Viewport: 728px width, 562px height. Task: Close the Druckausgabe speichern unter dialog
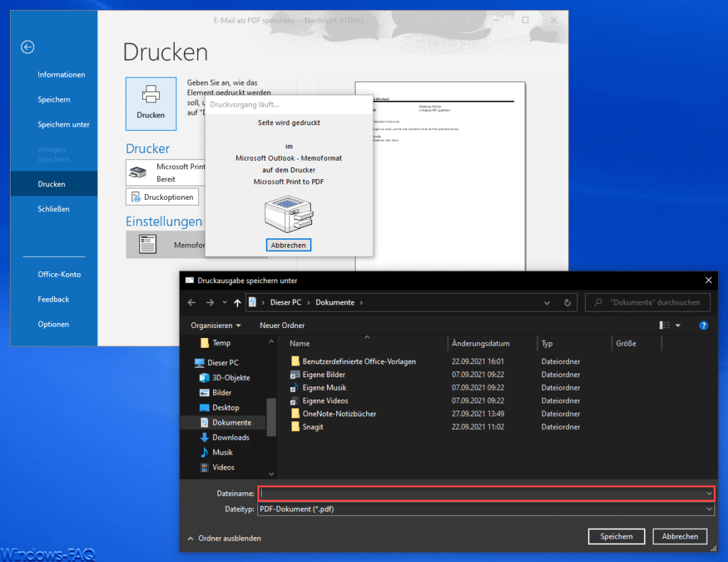coord(709,280)
